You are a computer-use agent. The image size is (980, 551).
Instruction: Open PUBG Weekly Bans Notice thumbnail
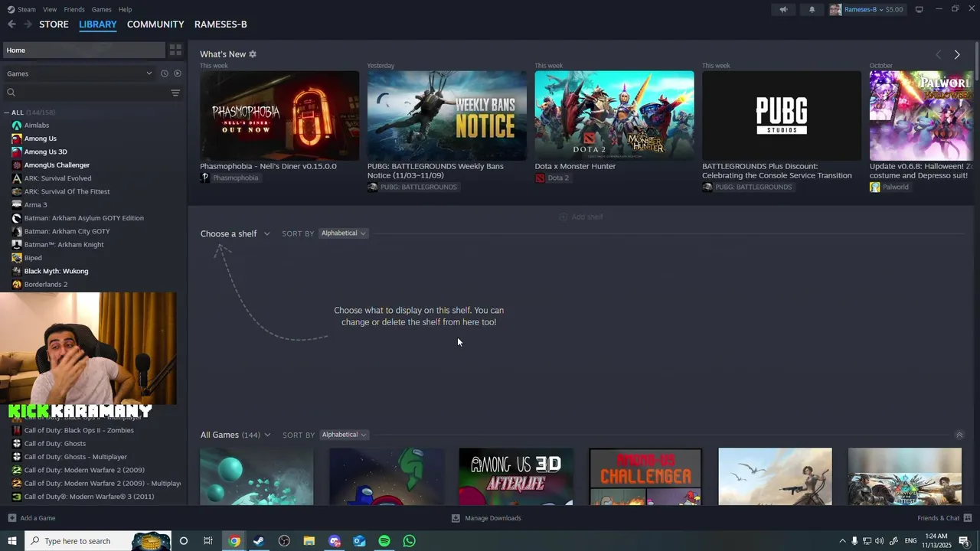tap(447, 116)
